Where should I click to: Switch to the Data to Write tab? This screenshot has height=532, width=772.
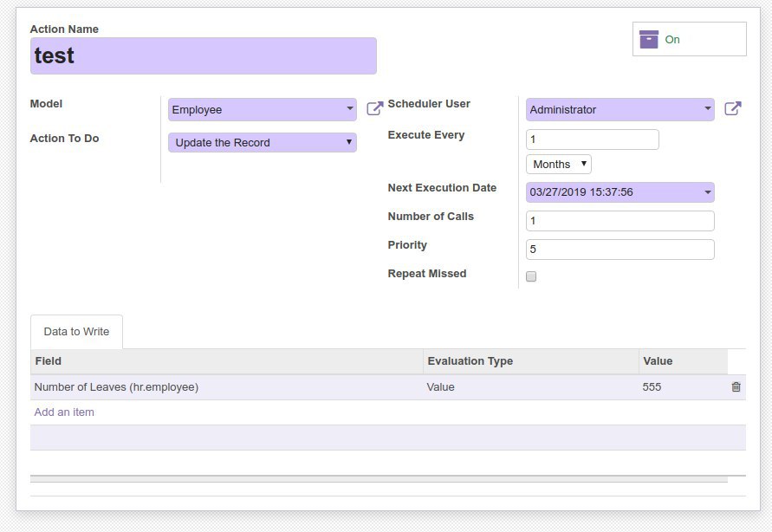[76, 332]
